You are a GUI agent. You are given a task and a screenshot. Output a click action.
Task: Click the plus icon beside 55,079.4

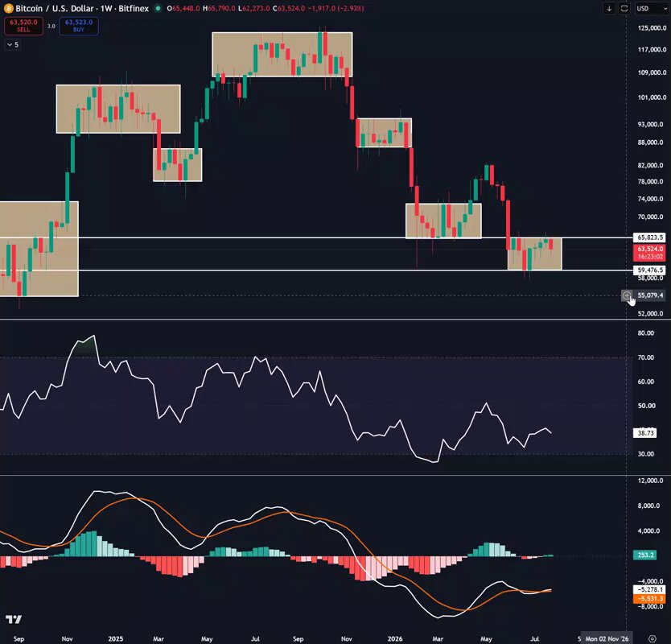pos(627,295)
